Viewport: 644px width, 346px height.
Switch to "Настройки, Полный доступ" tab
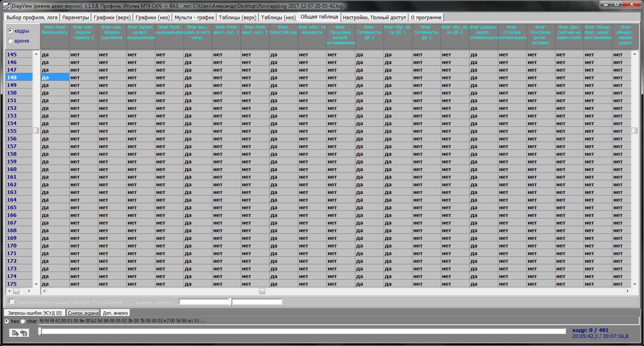tap(374, 17)
